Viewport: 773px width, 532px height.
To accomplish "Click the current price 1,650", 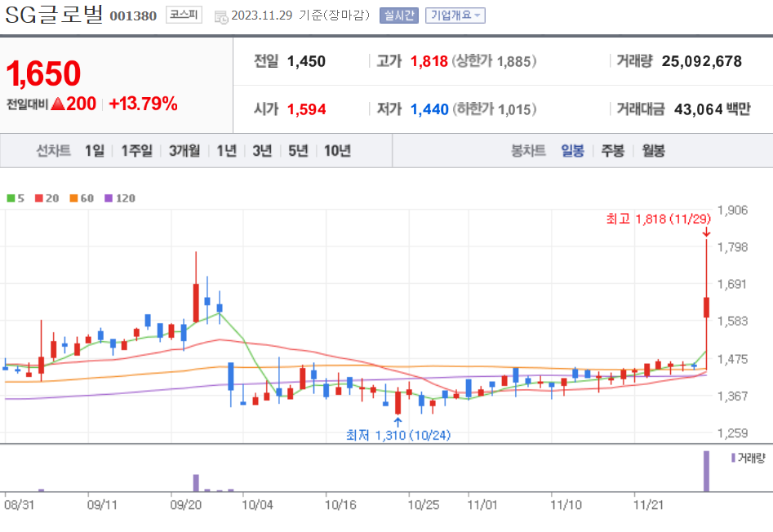I will pyautogui.click(x=43, y=74).
